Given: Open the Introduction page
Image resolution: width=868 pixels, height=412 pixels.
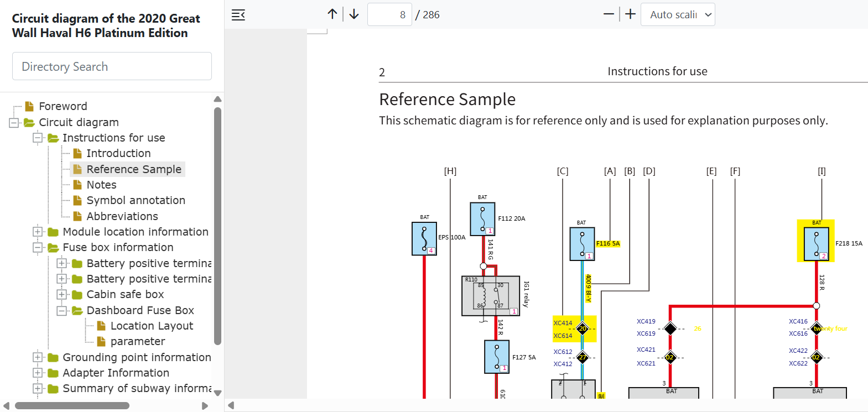Looking at the screenshot, I should pyautogui.click(x=118, y=153).
